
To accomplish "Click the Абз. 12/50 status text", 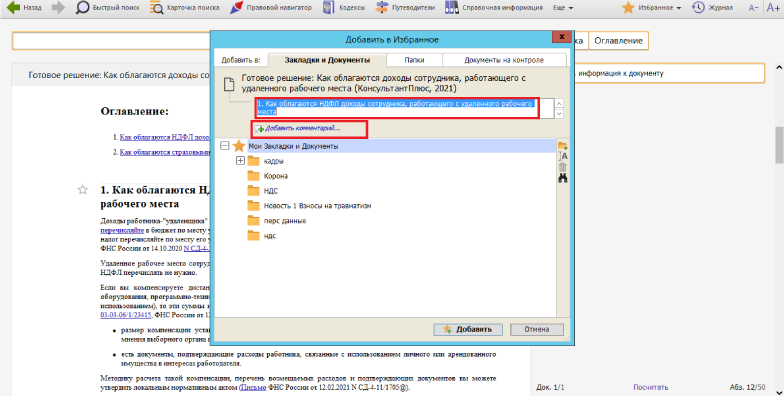I will [x=747, y=388].
